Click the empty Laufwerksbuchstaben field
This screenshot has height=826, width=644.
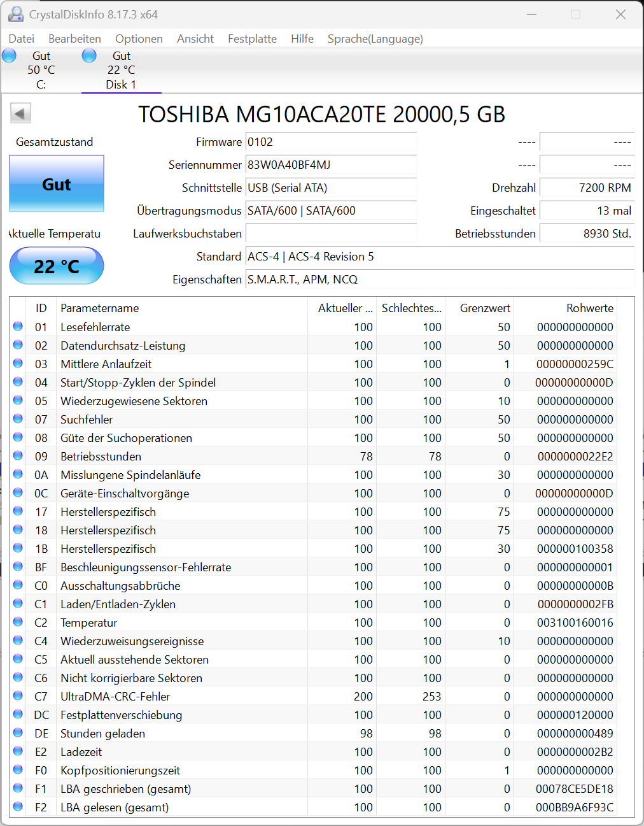(x=331, y=233)
